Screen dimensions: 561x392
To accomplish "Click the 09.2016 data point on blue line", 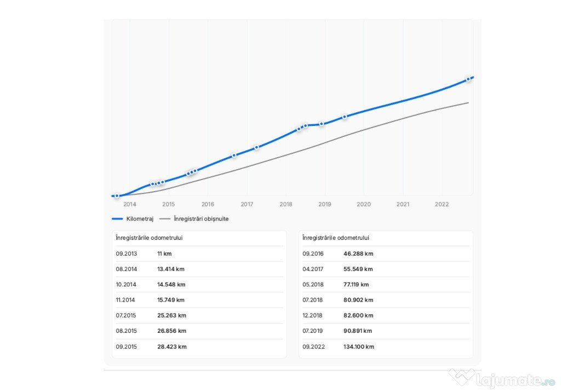I will tap(234, 155).
